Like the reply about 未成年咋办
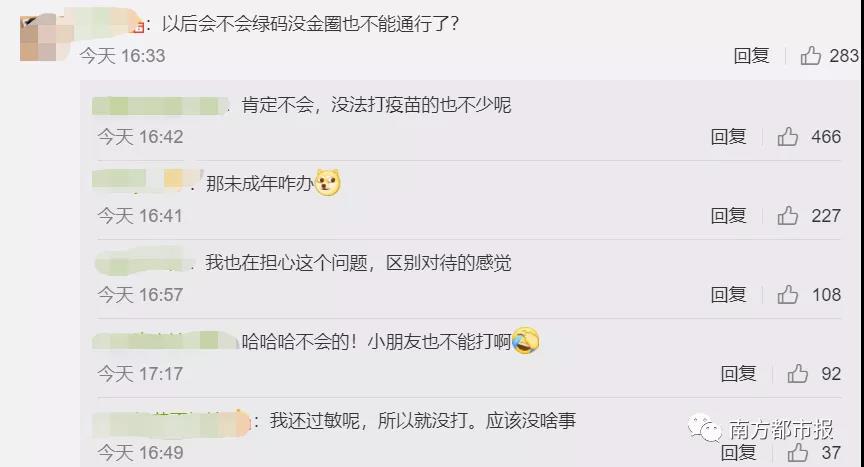 tap(788, 215)
